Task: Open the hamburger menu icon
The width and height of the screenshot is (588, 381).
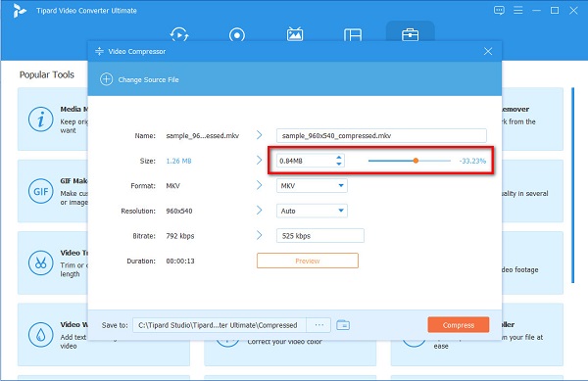Action: pyautogui.click(x=517, y=11)
